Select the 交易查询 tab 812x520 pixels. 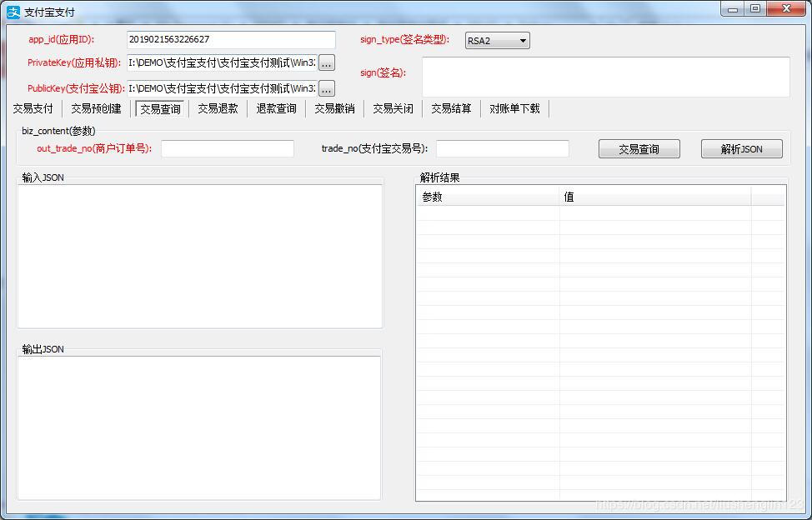coord(160,108)
